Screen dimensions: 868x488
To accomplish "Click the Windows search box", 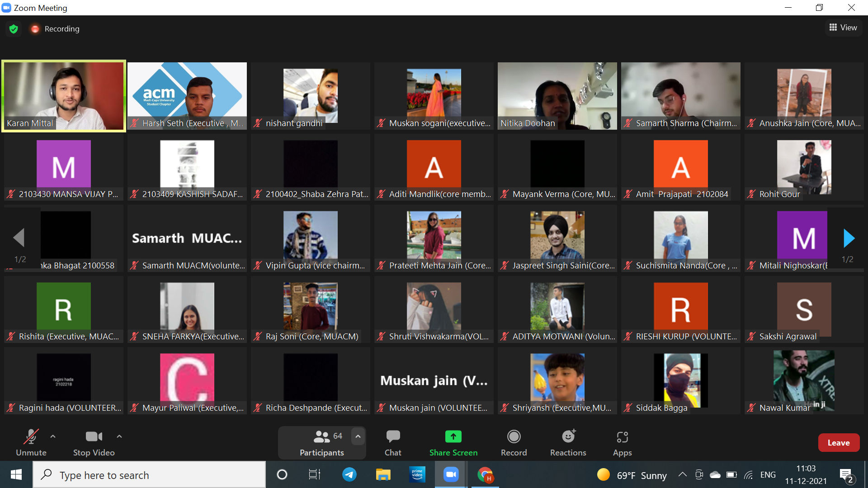I will click(x=149, y=475).
